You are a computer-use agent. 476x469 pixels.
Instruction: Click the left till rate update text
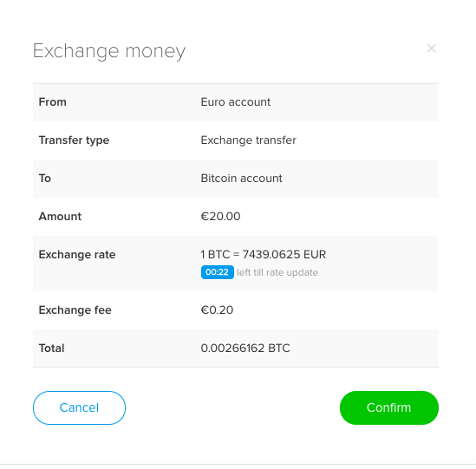[277, 272]
